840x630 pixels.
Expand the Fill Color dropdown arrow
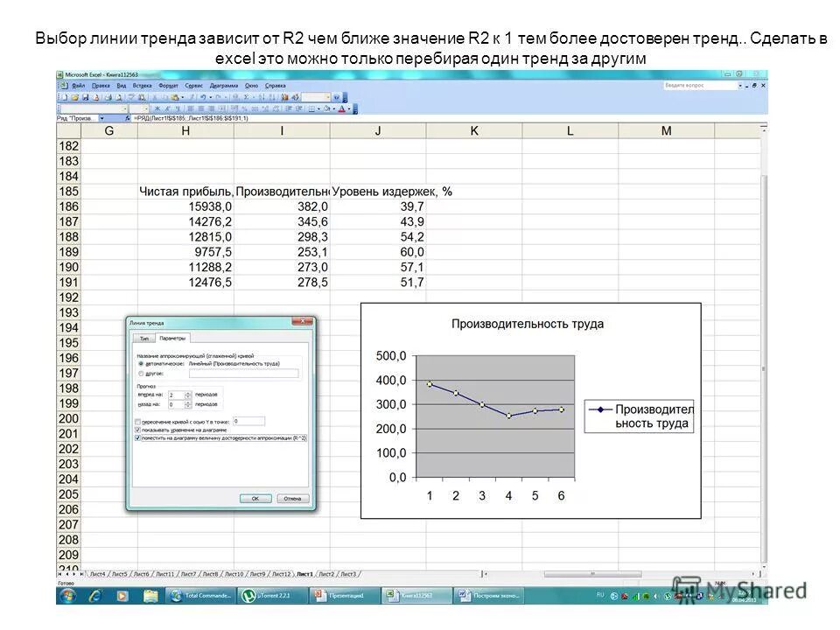[333, 108]
